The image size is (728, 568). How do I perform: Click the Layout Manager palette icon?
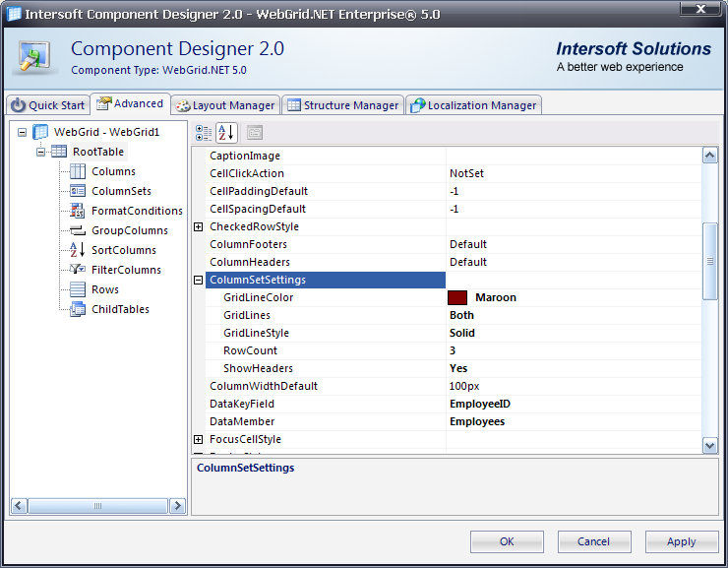[x=183, y=105]
